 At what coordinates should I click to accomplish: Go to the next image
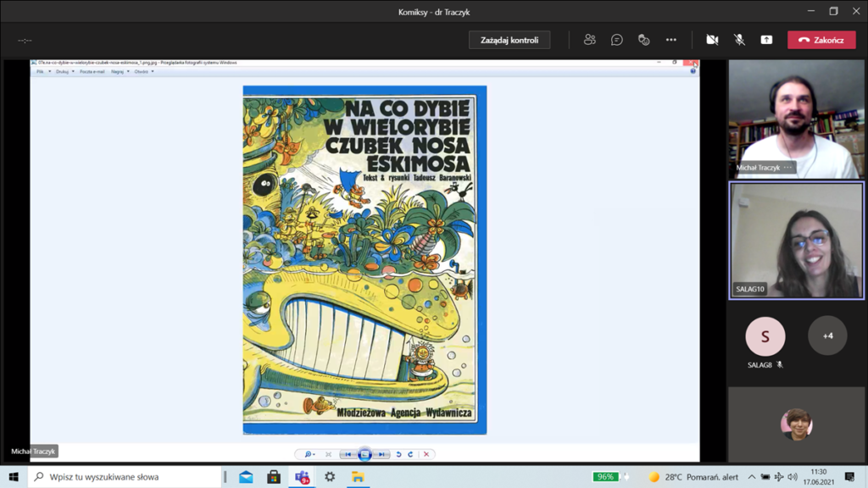(381, 454)
